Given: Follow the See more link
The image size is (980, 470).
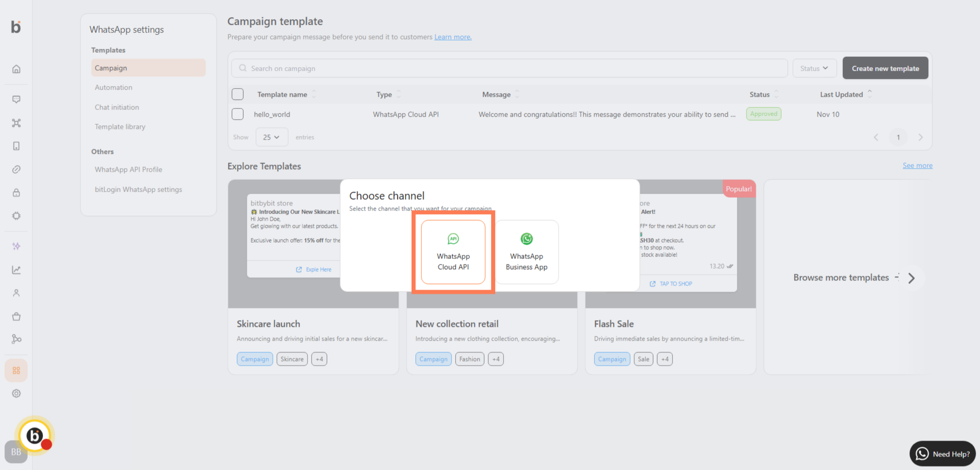Looking at the screenshot, I should coord(918,166).
